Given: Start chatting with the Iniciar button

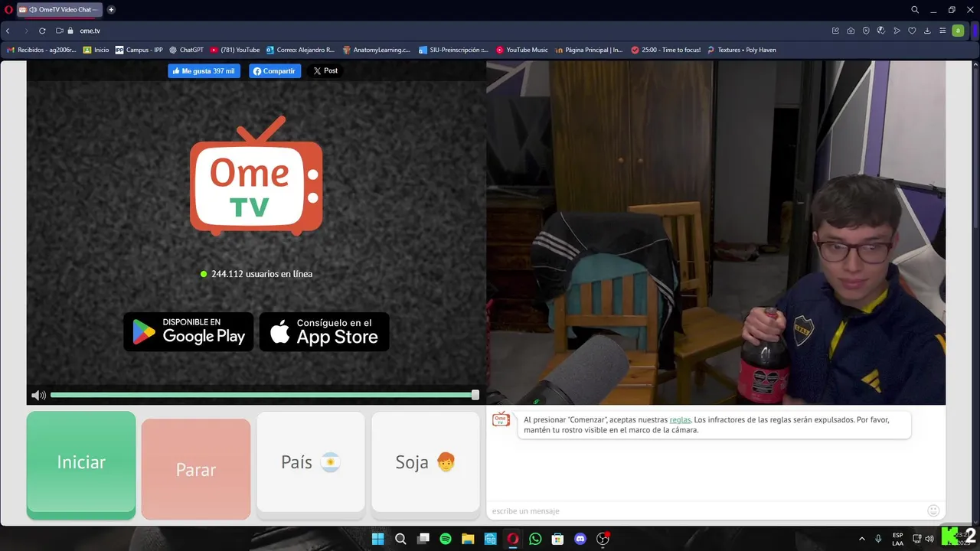Looking at the screenshot, I should click(x=81, y=465).
